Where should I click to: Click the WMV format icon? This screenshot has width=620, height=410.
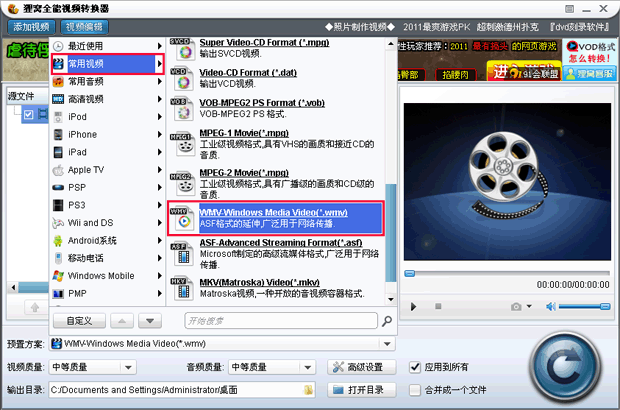183,218
